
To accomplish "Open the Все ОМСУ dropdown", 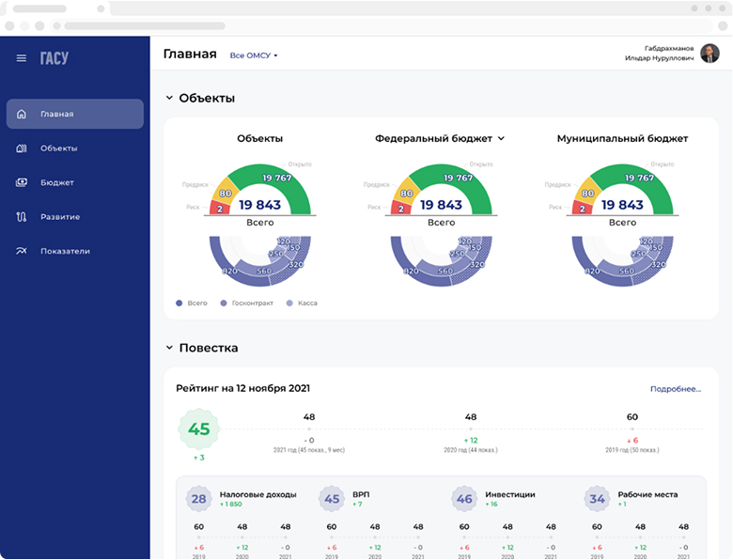I will point(254,55).
